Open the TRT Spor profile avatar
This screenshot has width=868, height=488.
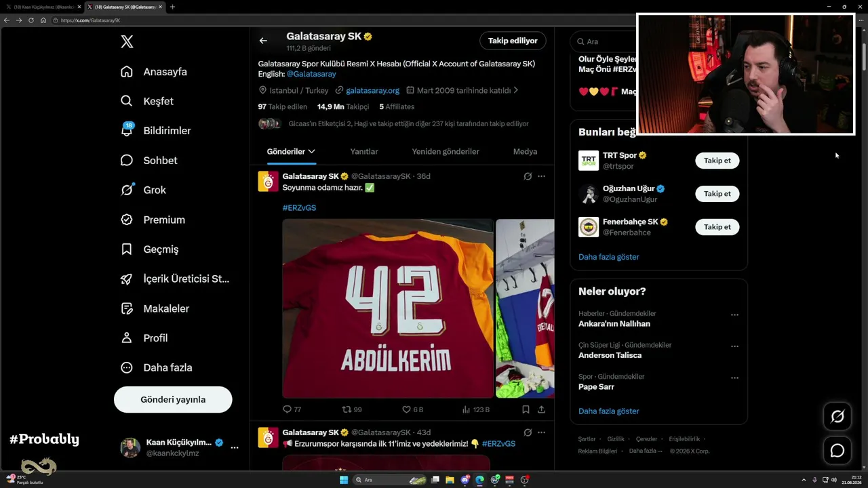[589, 161]
